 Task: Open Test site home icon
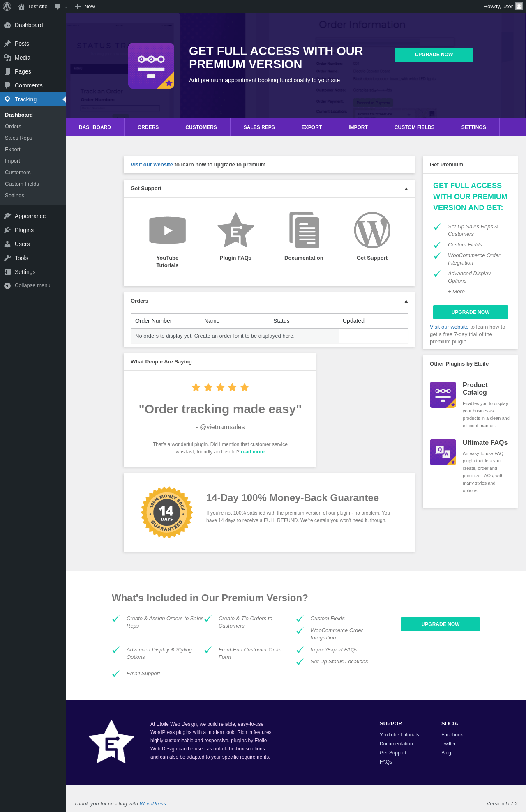(21, 7)
